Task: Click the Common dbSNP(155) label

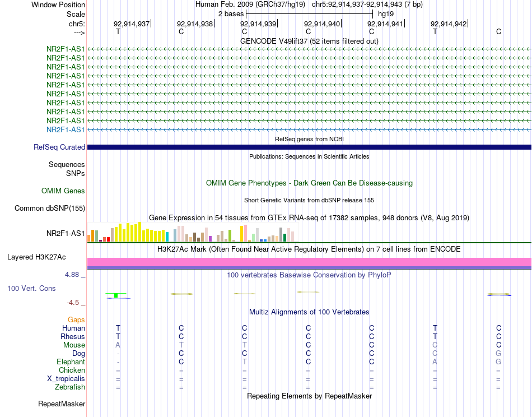Action: click(50, 208)
